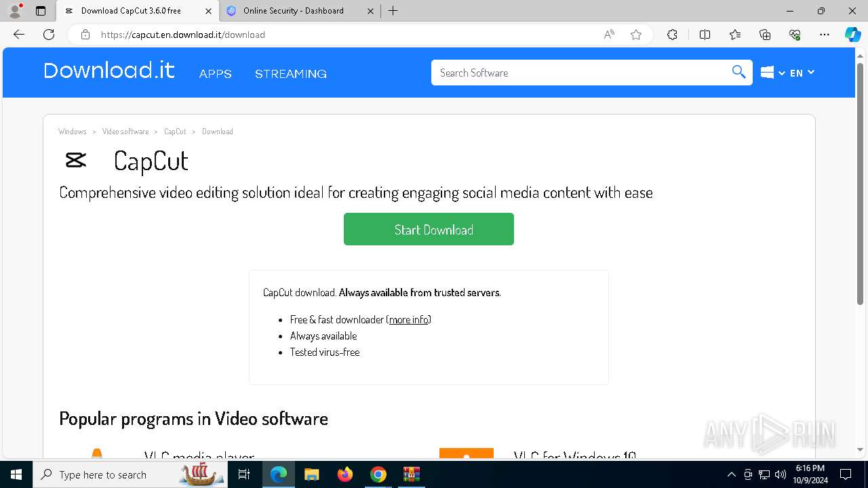This screenshot has height=488, width=868.
Task: Click the scrollbar down arrow
Action: tap(861, 449)
